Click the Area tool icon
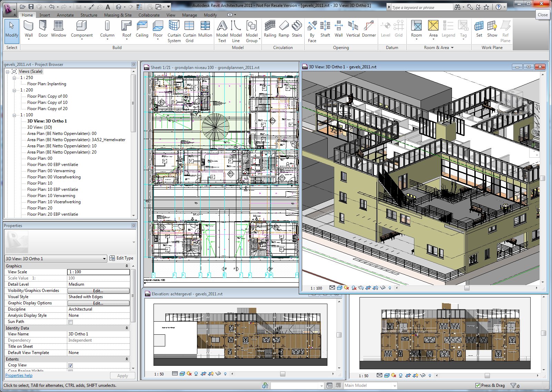Image resolution: width=552 pixels, height=392 pixels. coord(433,26)
